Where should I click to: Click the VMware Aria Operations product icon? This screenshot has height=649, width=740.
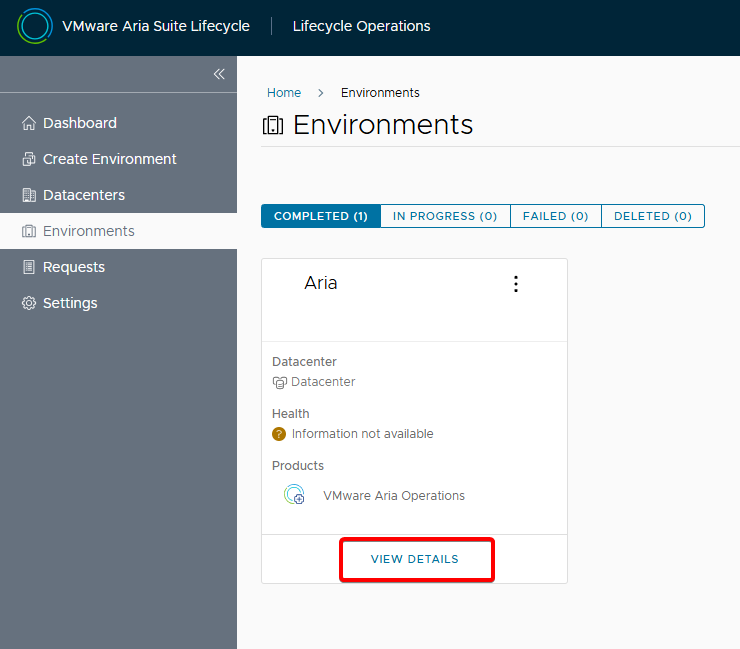[294, 495]
